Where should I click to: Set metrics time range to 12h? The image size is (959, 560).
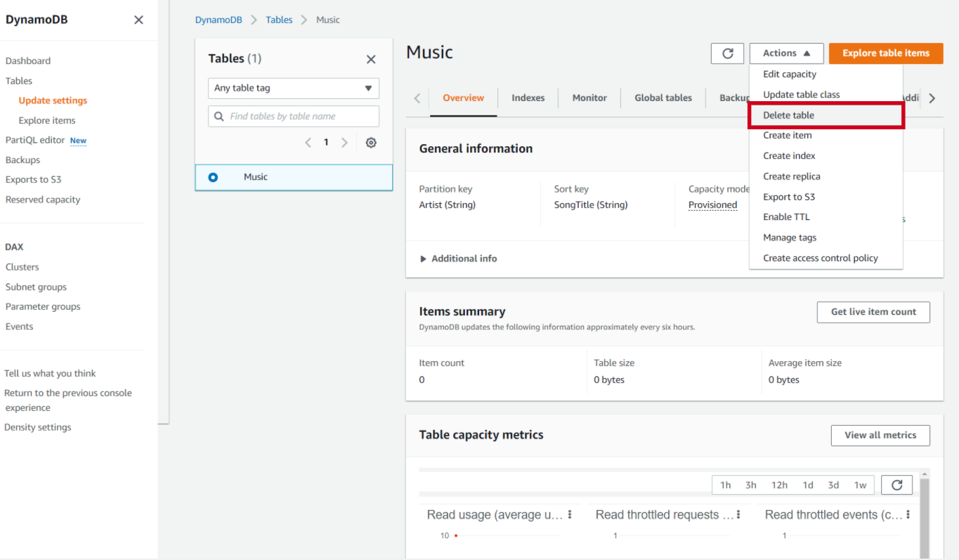pos(779,485)
